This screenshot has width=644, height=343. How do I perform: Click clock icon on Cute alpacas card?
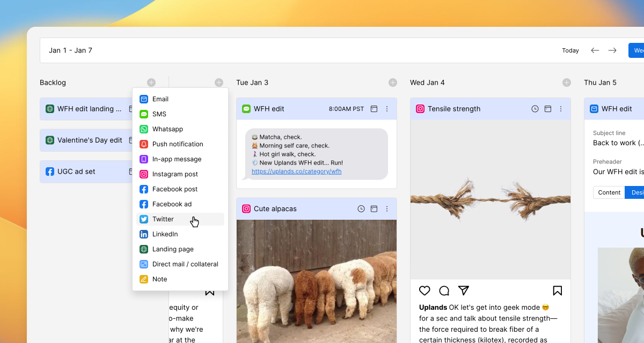[361, 209]
